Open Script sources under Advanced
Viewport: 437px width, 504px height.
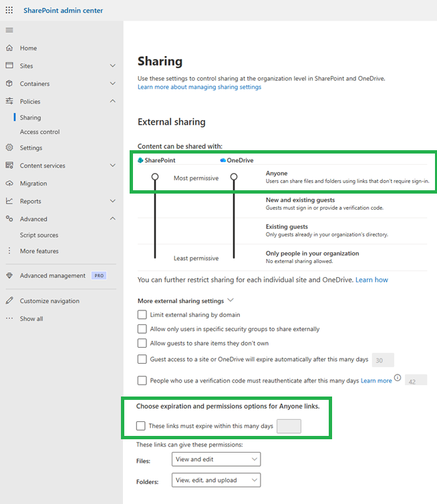coord(39,235)
